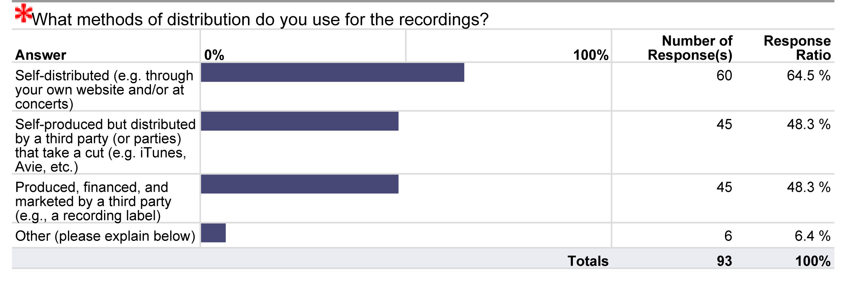Image resolution: width=868 pixels, height=290 pixels.
Task: Select the Self-produced but distributed answer text
Action: coord(105,145)
